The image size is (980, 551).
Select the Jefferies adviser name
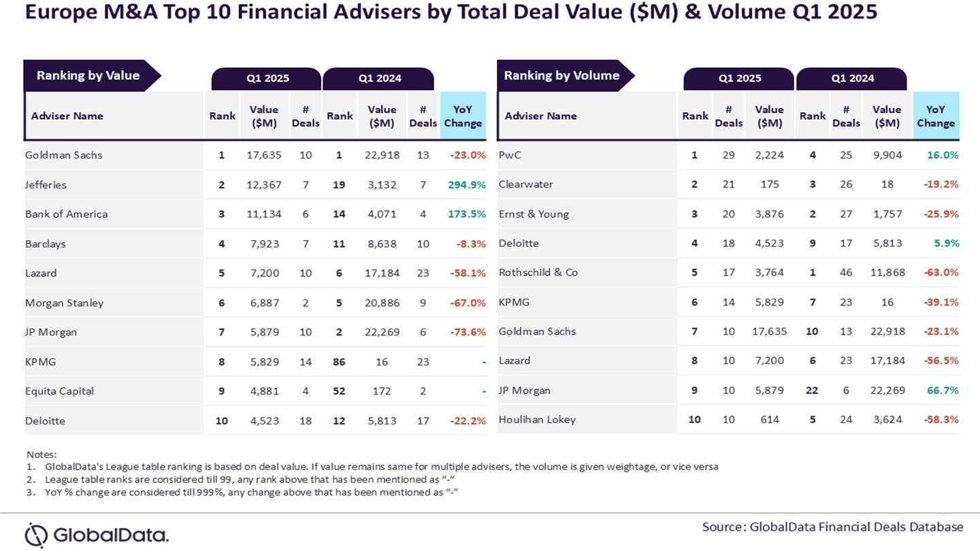click(x=46, y=184)
